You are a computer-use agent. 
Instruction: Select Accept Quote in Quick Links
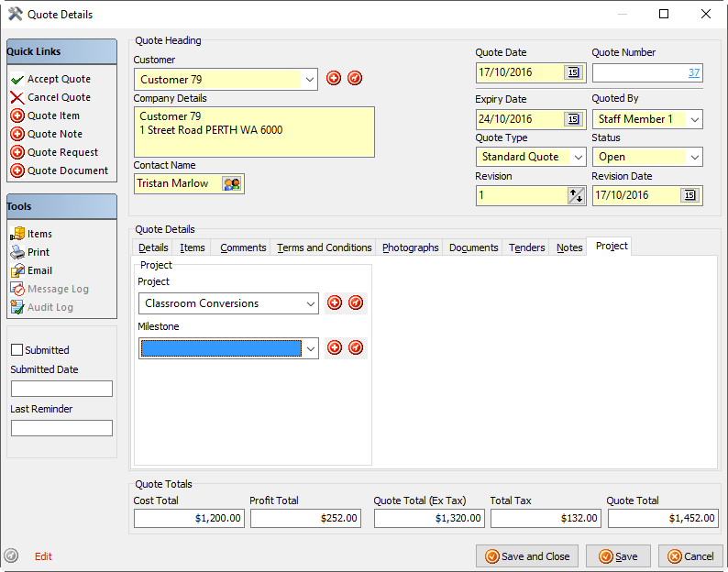[59, 80]
